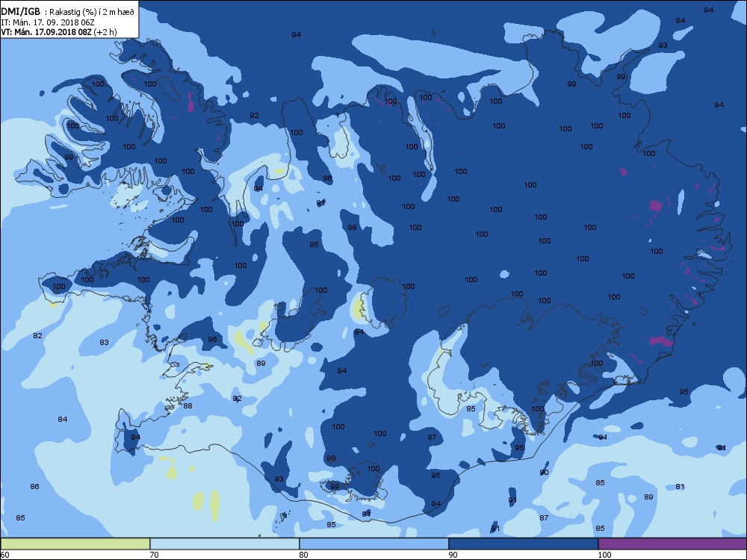
Task: Click the "VT: Mán. 17.09.2018 08Z (+2 h)" line
Action: [x=58, y=32]
